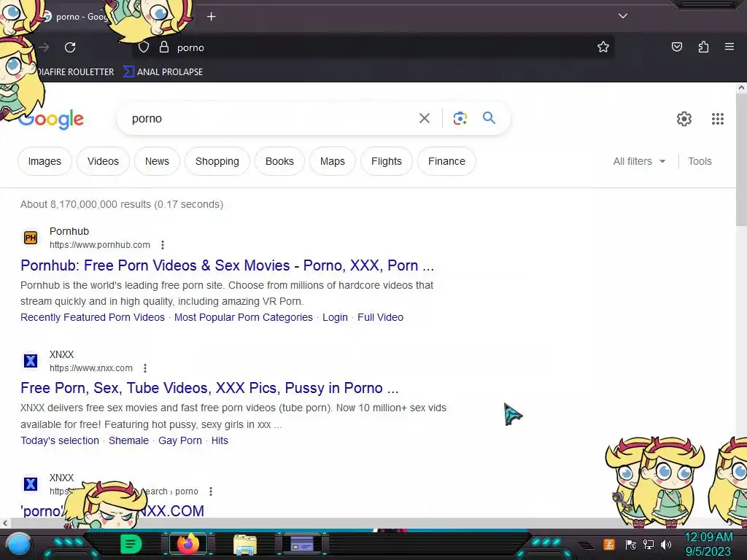The width and height of the screenshot is (747, 560).
Task: Save page to Pocket
Action: [x=676, y=47]
